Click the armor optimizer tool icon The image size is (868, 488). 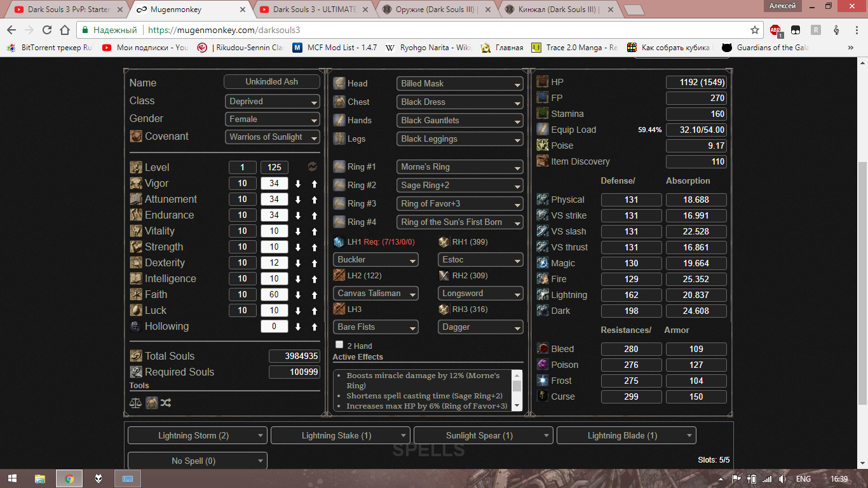click(151, 403)
